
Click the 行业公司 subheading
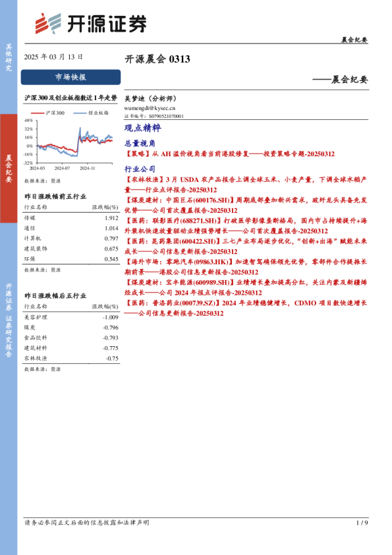click(x=140, y=169)
